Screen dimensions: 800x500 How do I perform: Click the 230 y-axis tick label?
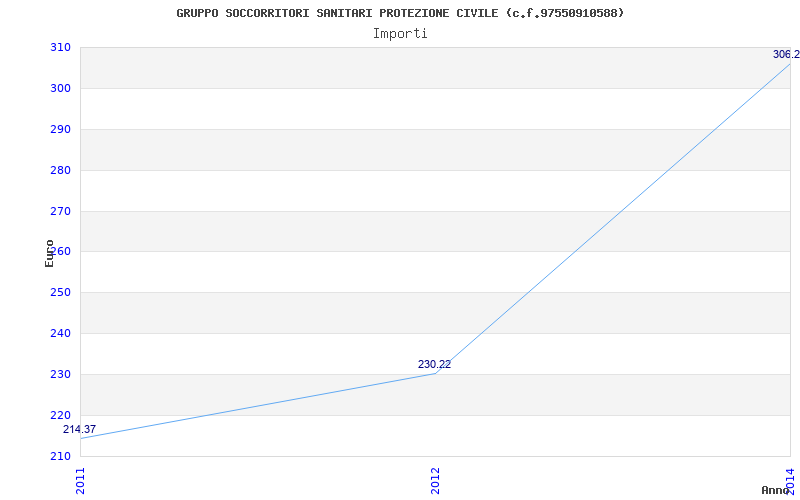point(60,374)
